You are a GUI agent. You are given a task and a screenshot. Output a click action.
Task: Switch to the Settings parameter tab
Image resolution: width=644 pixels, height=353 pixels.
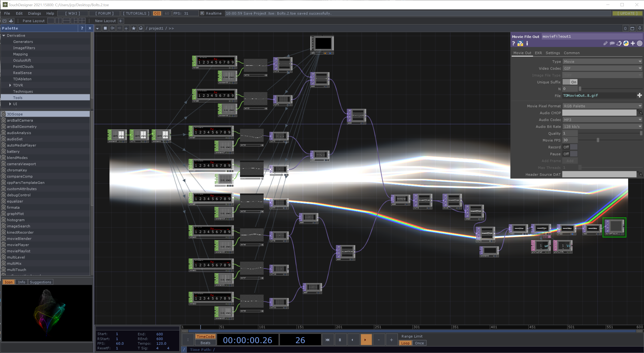click(552, 53)
